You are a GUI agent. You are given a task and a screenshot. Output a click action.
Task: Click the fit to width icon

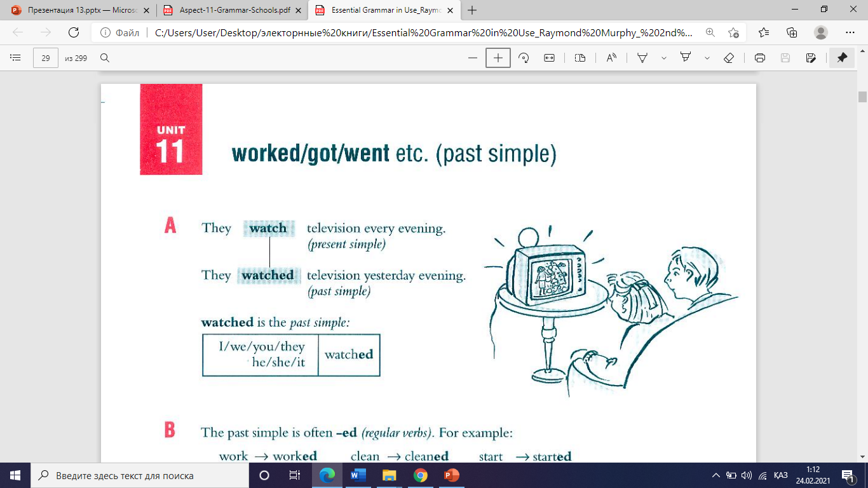click(x=549, y=58)
